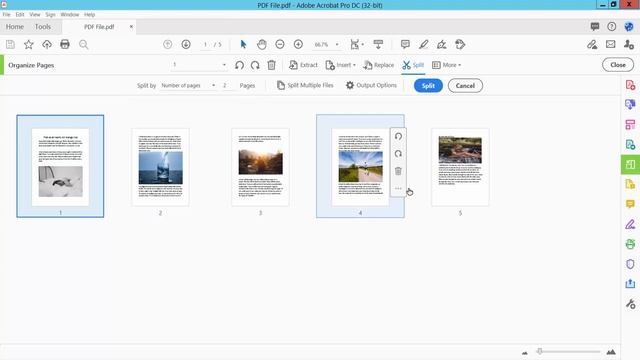The width and height of the screenshot is (640, 360).
Task: Click the zoom in plus icon
Action: pos(298,44)
